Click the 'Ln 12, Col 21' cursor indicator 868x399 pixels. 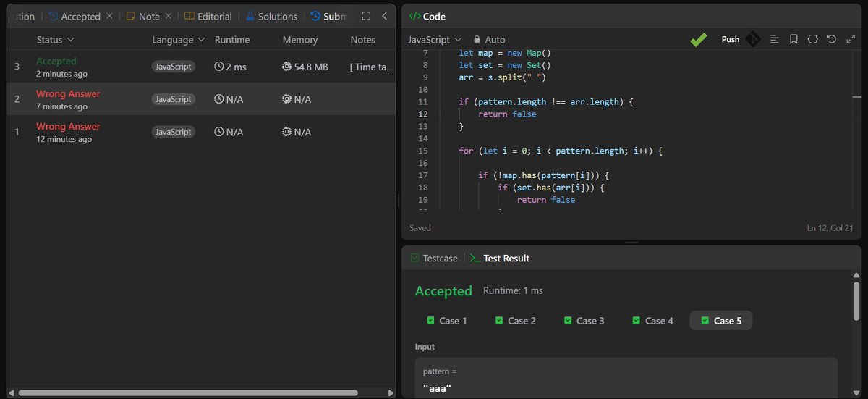click(x=830, y=228)
